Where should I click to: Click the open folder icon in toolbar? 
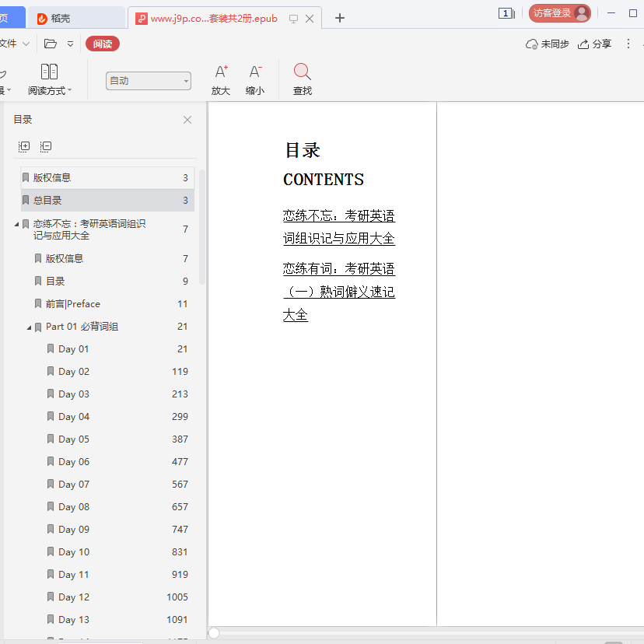click(51, 44)
